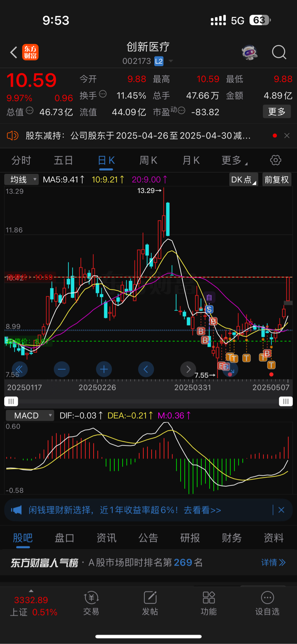This screenshot has width=297, height=644.
Task: Move chart right with arrow button
Action: (188, 369)
